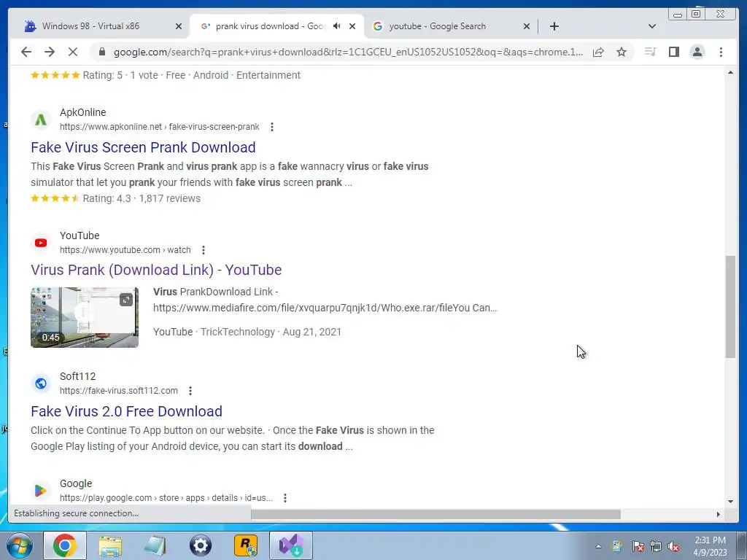Open more options for Google Play result
The height and width of the screenshot is (560, 747).
coord(285,498)
